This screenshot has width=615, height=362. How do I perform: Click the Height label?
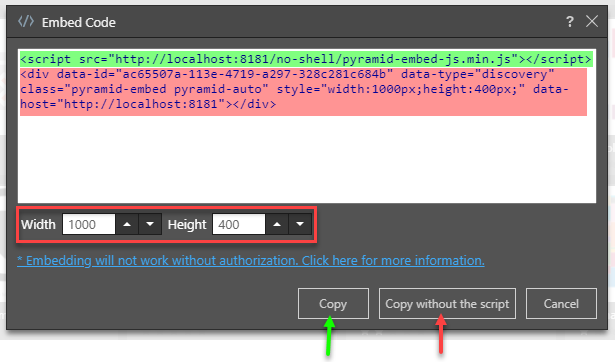[x=187, y=224]
